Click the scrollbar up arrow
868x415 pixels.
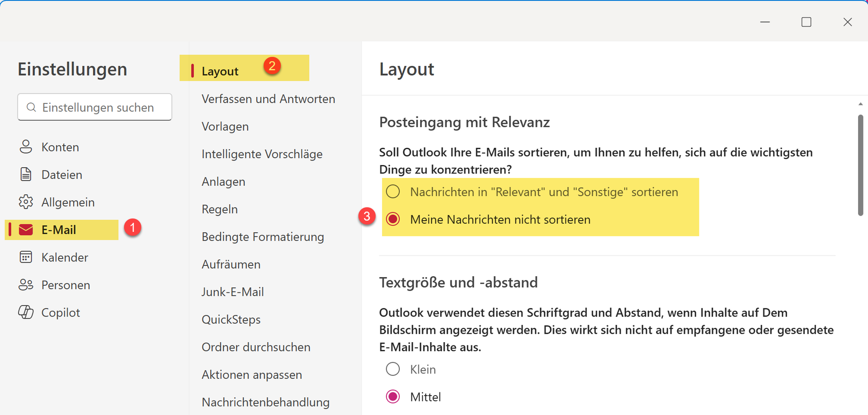[860, 104]
